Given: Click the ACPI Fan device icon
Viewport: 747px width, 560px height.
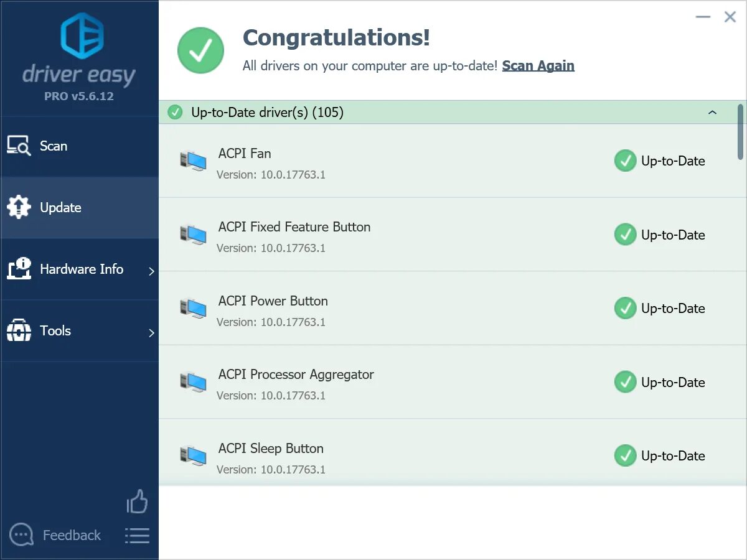Looking at the screenshot, I should 193,162.
